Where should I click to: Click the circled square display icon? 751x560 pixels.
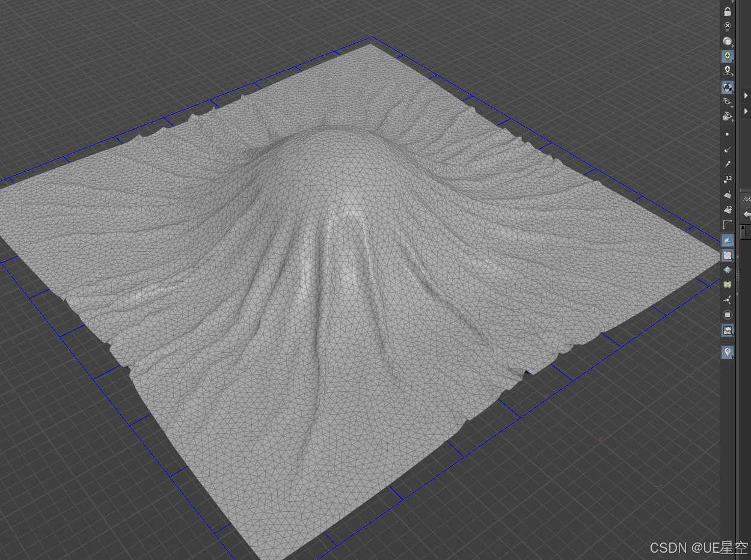pos(728,315)
